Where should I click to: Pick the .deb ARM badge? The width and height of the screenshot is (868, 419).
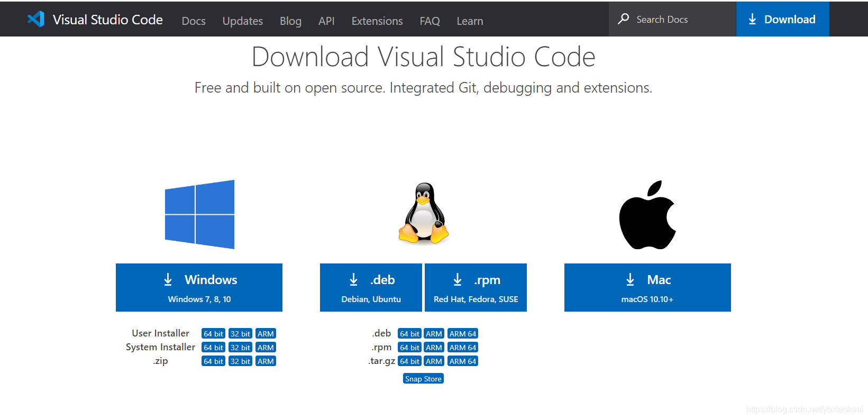point(434,334)
